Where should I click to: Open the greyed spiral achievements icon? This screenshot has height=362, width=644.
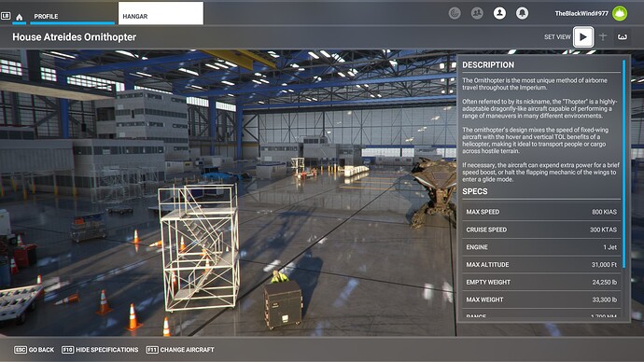tap(455, 13)
